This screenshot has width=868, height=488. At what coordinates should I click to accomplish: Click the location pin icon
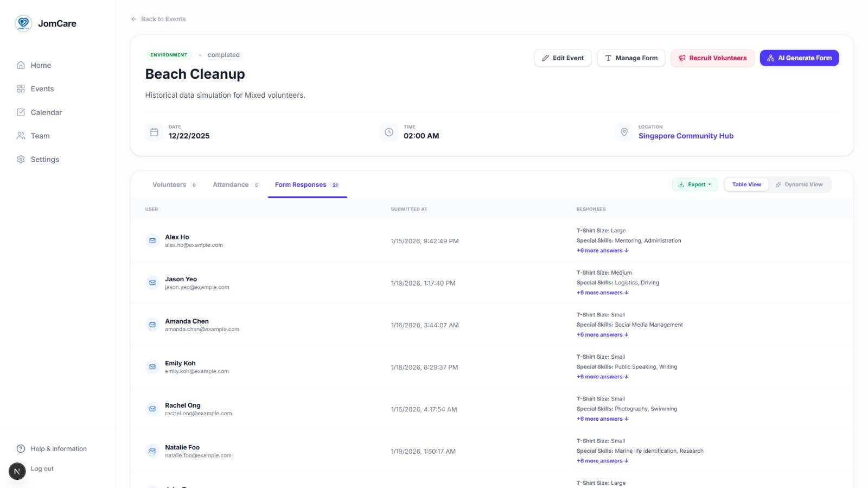click(x=624, y=132)
